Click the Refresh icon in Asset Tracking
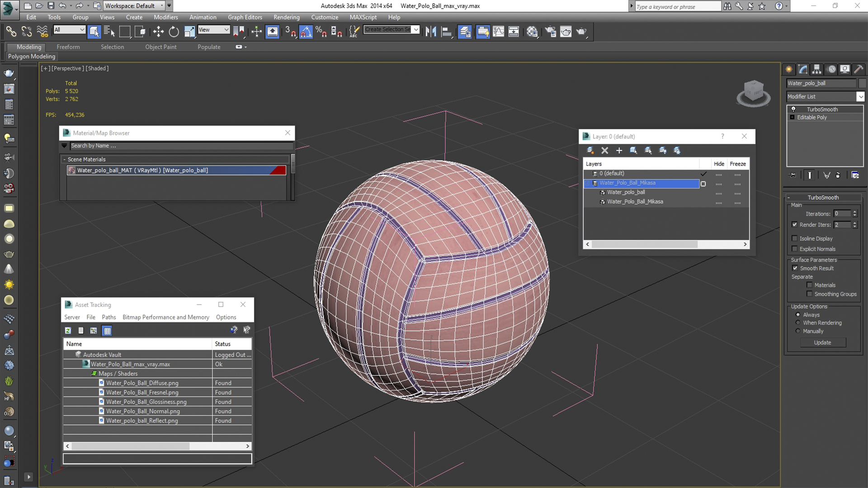The height and width of the screenshot is (488, 868). click(68, 331)
